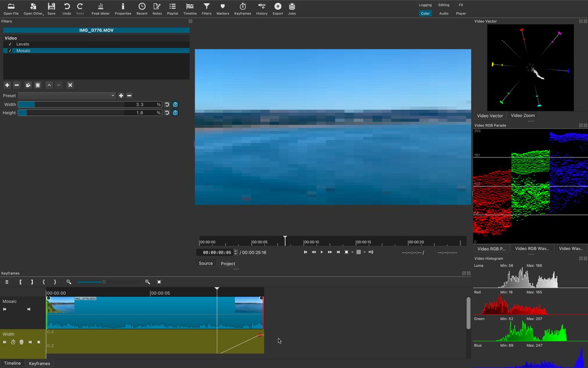Viewport: 588px width, 368px height.
Task: Add a new filter with the plus icon
Action: [x=7, y=85]
